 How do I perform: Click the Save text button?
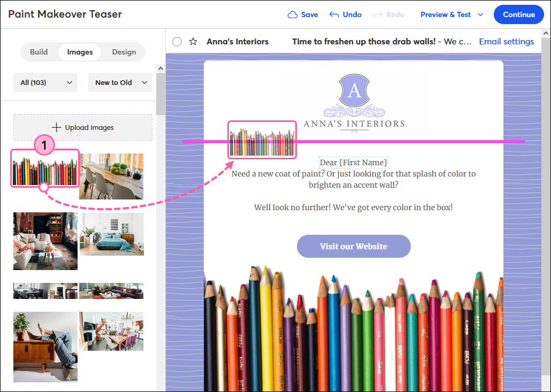click(309, 15)
